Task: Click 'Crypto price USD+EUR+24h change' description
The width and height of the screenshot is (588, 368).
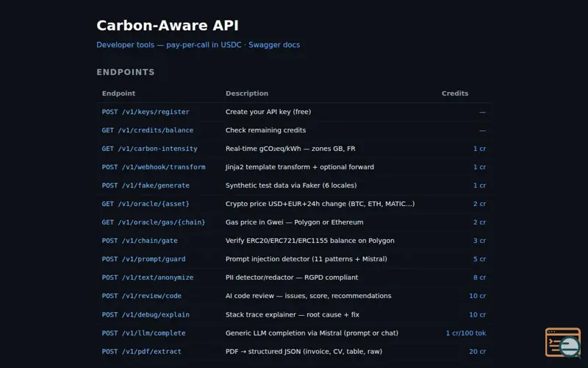Action: coord(320,204)
